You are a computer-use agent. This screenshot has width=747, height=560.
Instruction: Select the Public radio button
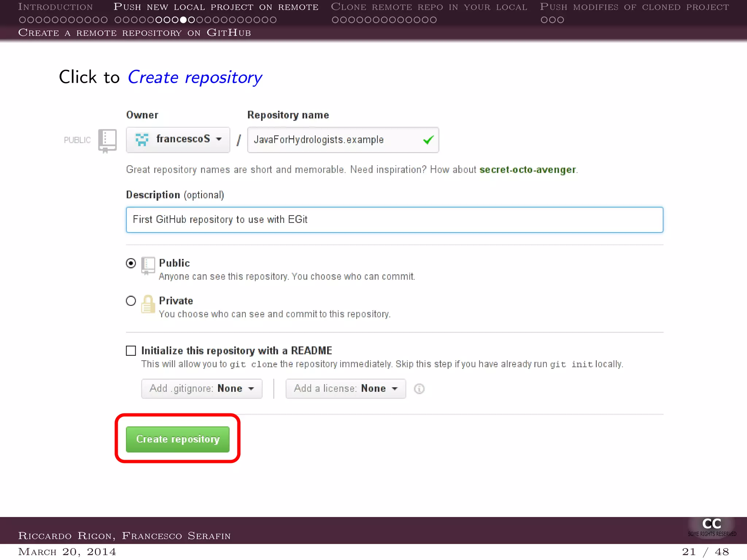(x=131, y=263)
